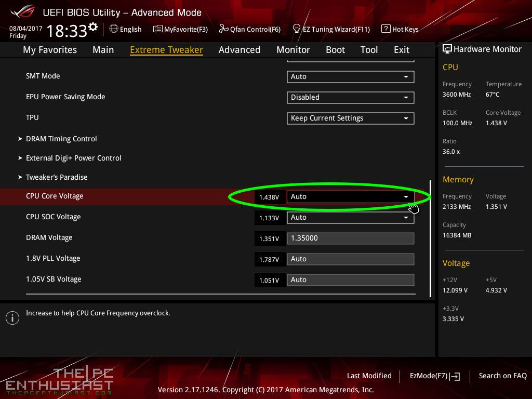Click the 1.133V SOC voltage reading

point(269,218)
